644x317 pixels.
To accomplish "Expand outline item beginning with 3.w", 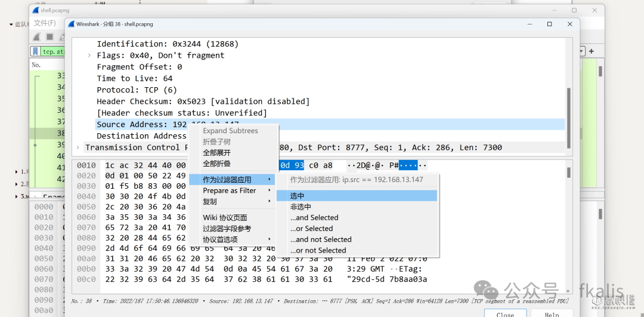I will click(x=17, y=196).
